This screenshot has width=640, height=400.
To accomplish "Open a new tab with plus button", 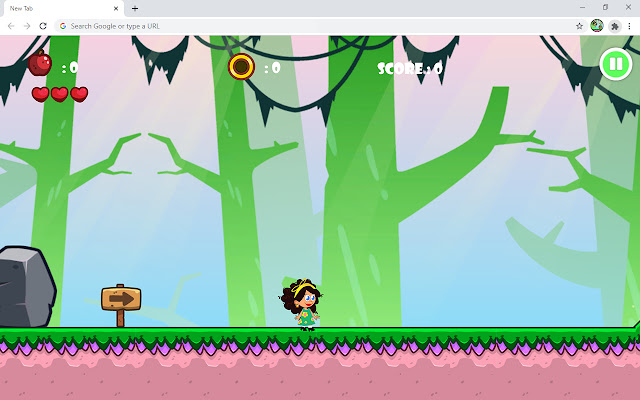I will click(135, 8).
